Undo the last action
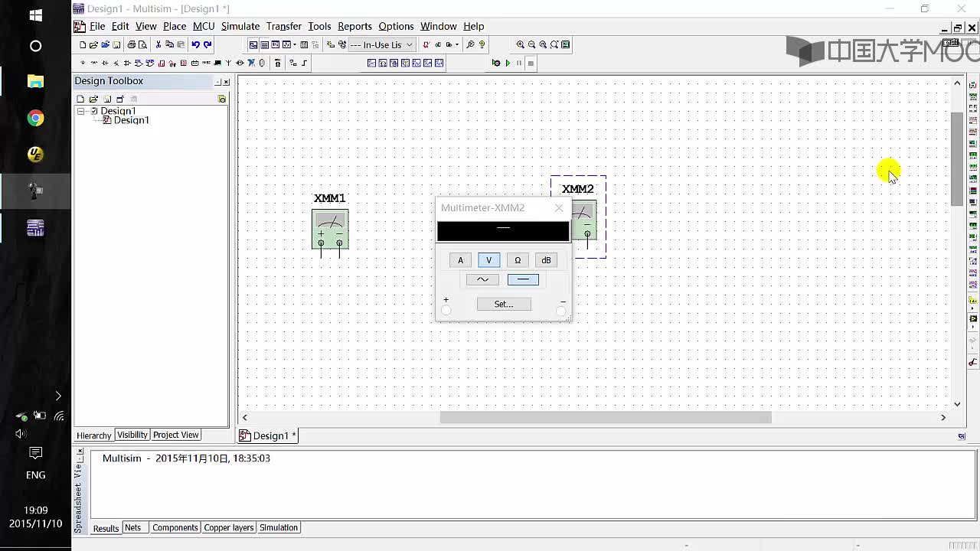Viewport: 980px width, 551px height. pos(196,44)
